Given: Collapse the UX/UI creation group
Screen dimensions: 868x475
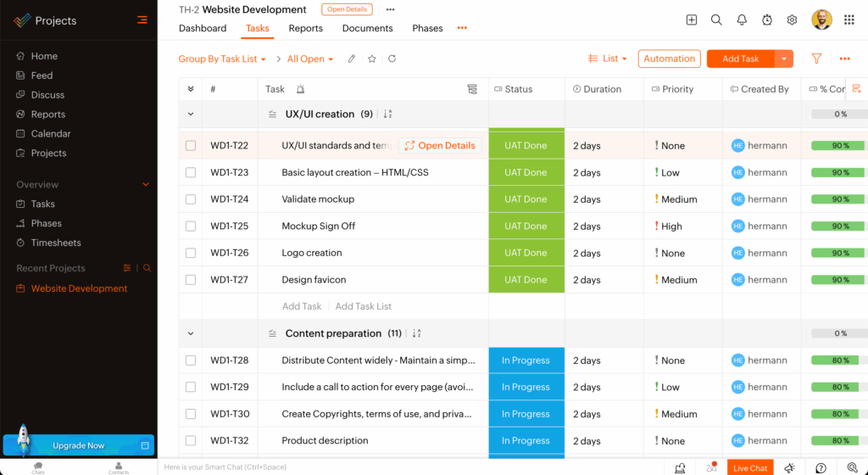Looking at the screenshot, I should pos(191,114).
